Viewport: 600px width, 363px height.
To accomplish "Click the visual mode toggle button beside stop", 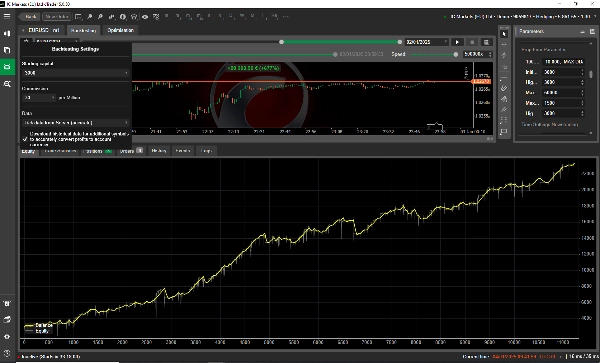I will click(x=486, y=42).
